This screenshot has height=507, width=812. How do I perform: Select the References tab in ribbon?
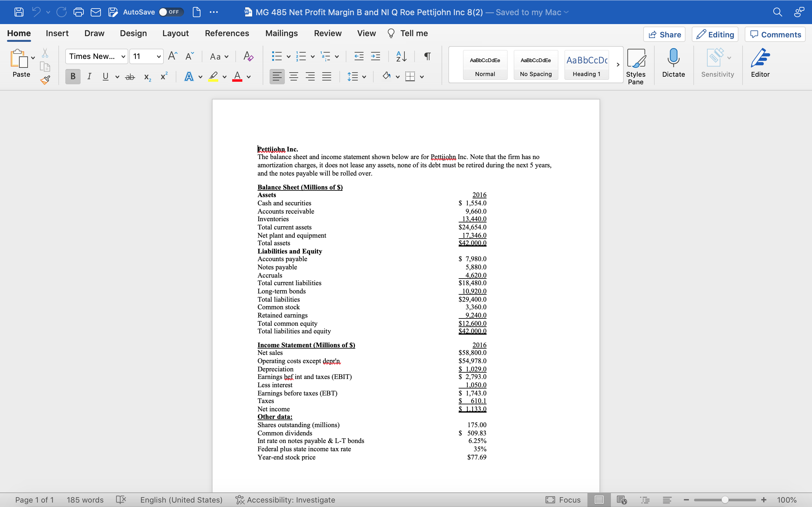click(x=227, y=33)
